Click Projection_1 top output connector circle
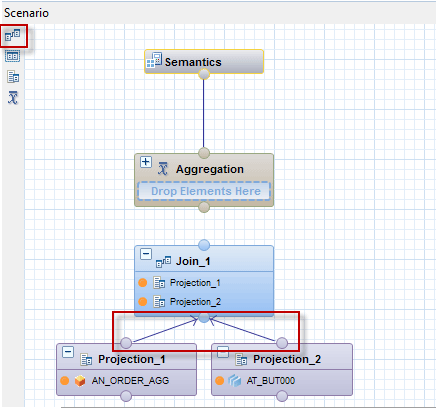 coord(126,343)
